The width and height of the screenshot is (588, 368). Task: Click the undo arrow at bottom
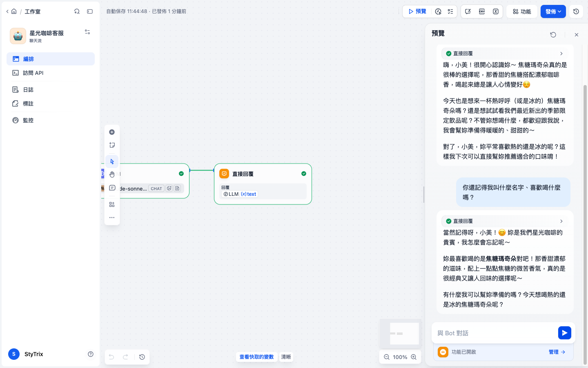111,357
